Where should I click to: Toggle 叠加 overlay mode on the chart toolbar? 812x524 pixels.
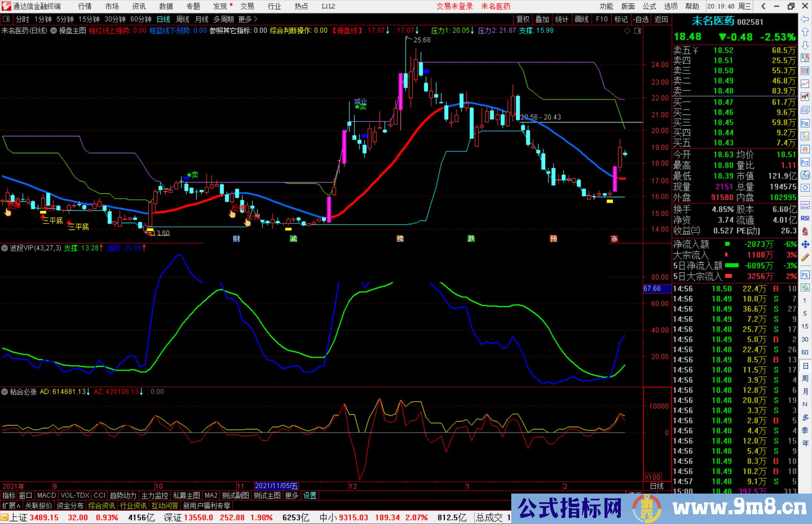pos(542,19)
